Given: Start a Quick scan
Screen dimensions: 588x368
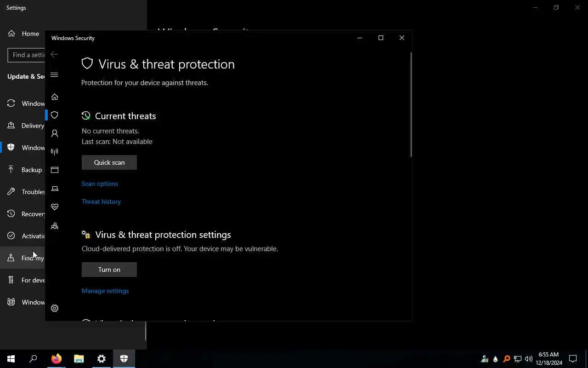Looking at the screenshot, I should pos(109,162).
